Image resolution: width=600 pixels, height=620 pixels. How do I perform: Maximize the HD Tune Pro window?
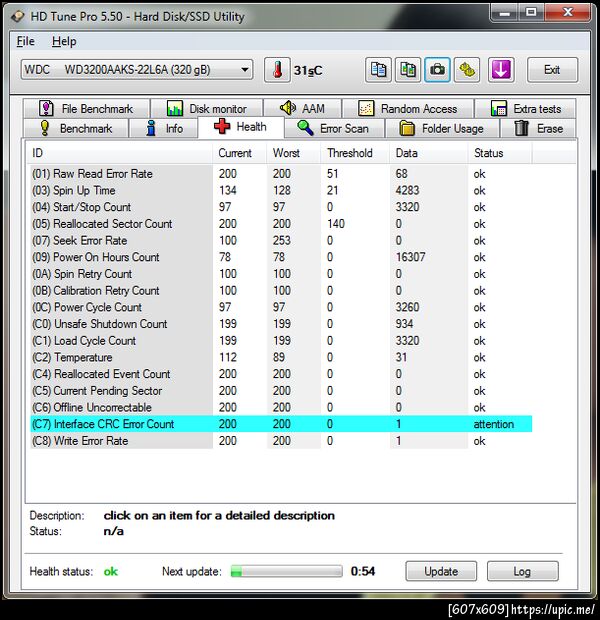(x=531, y=13)
